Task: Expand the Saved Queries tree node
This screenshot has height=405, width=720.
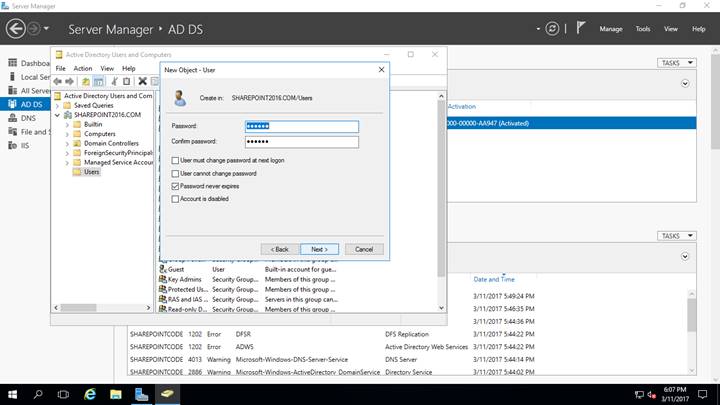Action: (57, 106)
